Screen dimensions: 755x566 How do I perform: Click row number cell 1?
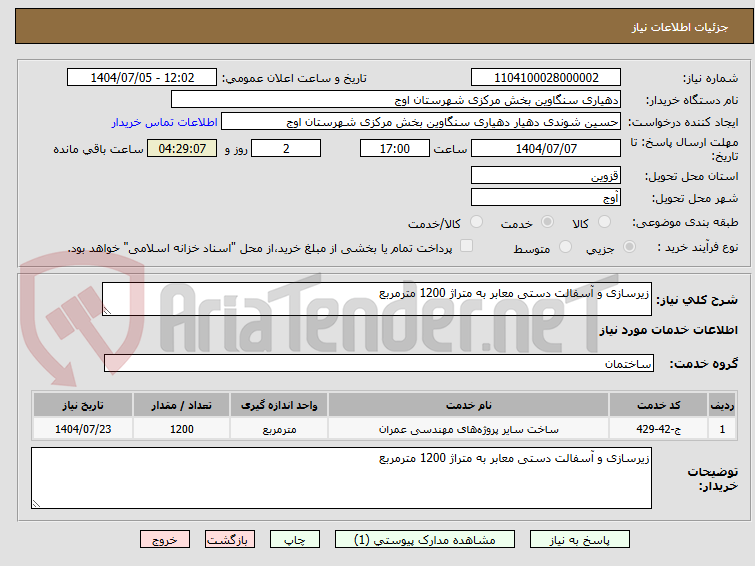point(722,429)
